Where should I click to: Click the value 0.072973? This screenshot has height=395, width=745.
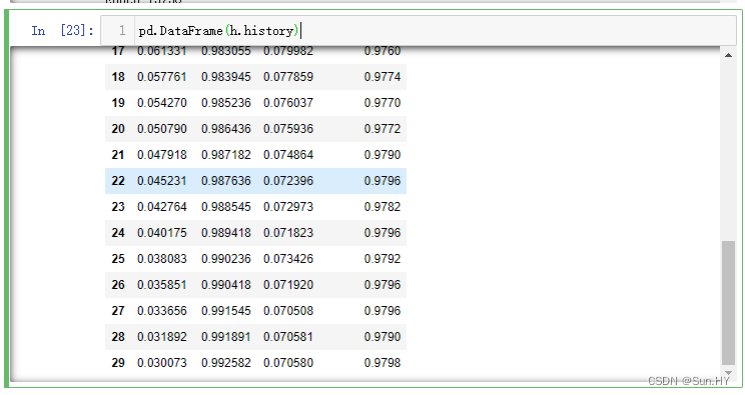coord(288,207)
